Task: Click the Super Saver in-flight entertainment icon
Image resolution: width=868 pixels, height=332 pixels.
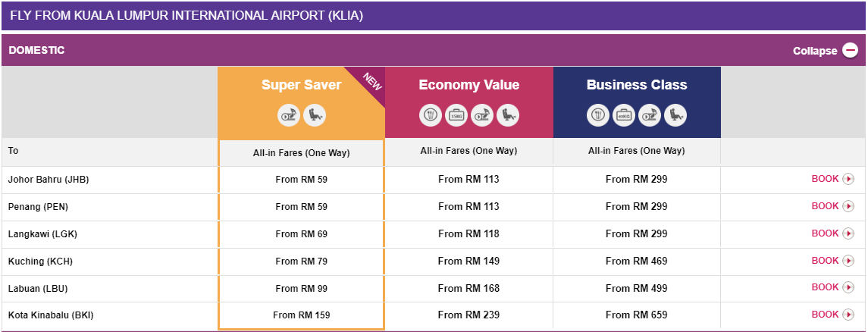Action: point(289,115)
